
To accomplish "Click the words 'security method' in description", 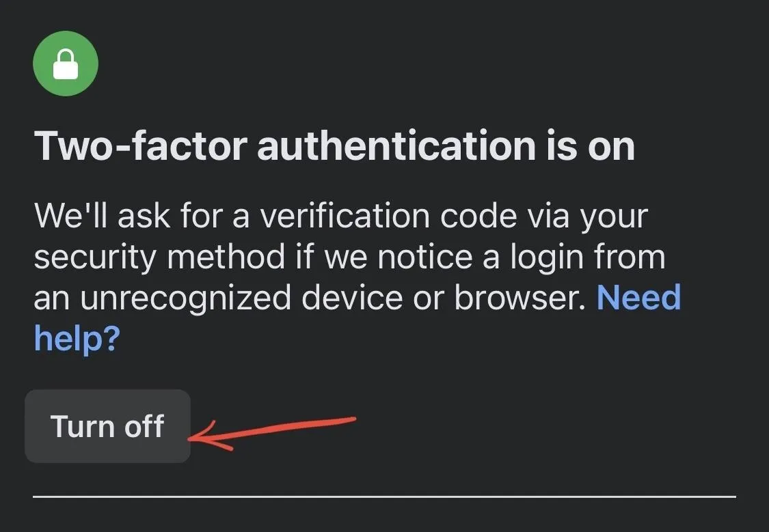I will [159, 257].
